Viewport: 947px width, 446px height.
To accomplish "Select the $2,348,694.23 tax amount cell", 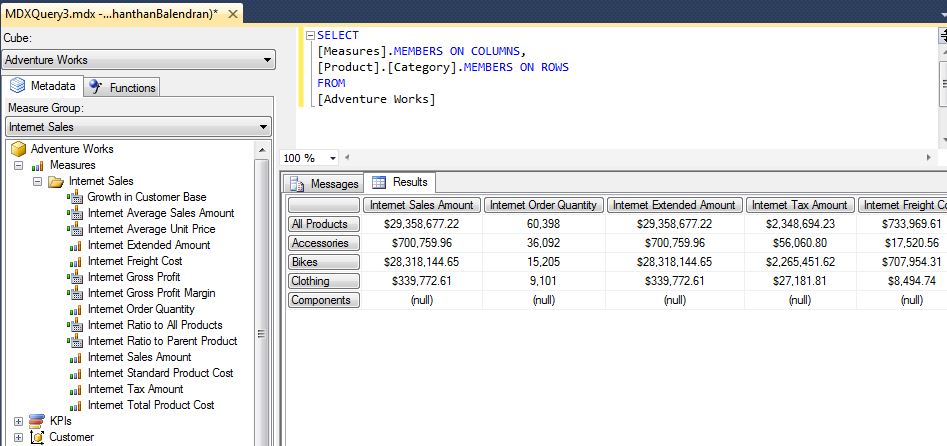I will coord(800,224).
